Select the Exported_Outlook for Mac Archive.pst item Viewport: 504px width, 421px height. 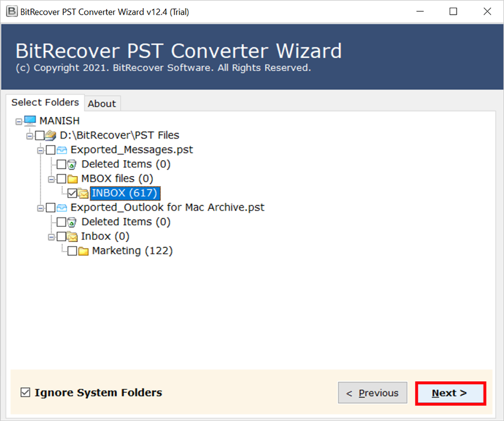[x=167, y=208]
